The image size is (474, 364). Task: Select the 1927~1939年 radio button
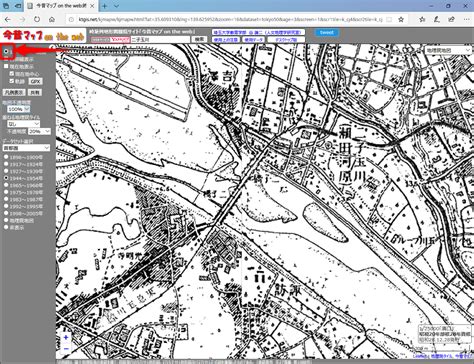tap(6, 171)
